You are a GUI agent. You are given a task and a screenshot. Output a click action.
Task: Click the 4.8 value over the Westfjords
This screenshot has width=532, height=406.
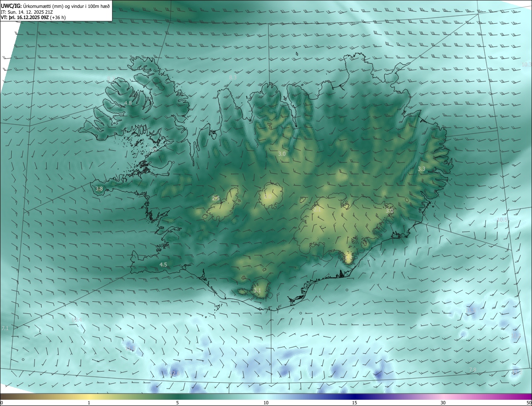click(x=128, y=103)
